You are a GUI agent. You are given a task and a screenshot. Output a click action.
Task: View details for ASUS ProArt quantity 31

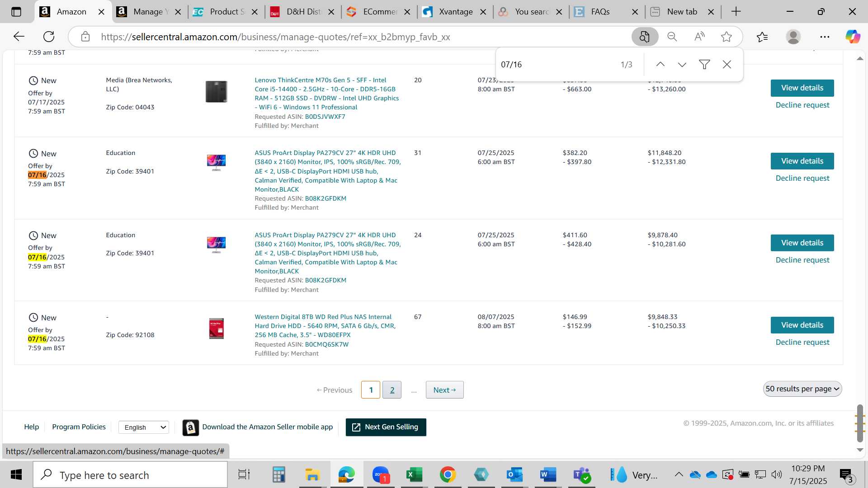click(802, 161)
